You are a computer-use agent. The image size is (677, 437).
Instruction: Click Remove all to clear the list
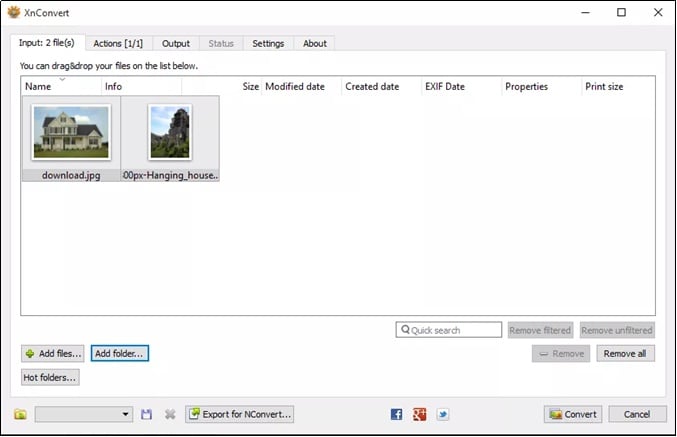[x=625, y=353]
